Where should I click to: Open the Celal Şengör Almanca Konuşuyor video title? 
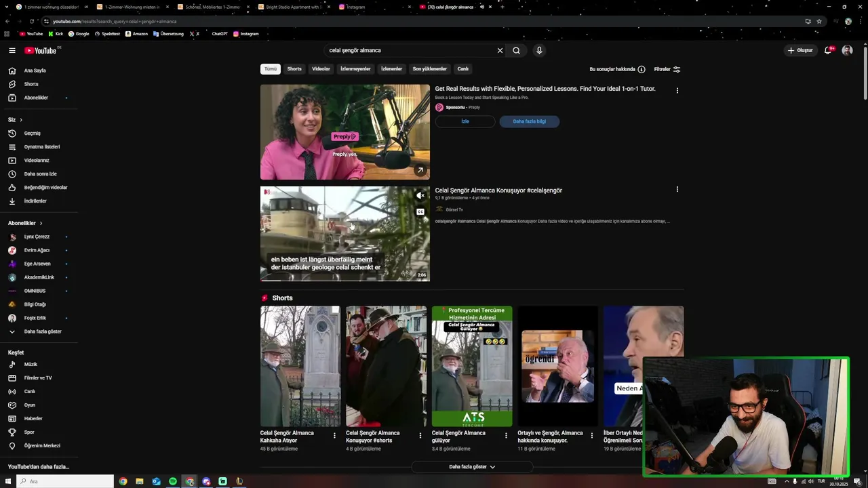(498, 190)
